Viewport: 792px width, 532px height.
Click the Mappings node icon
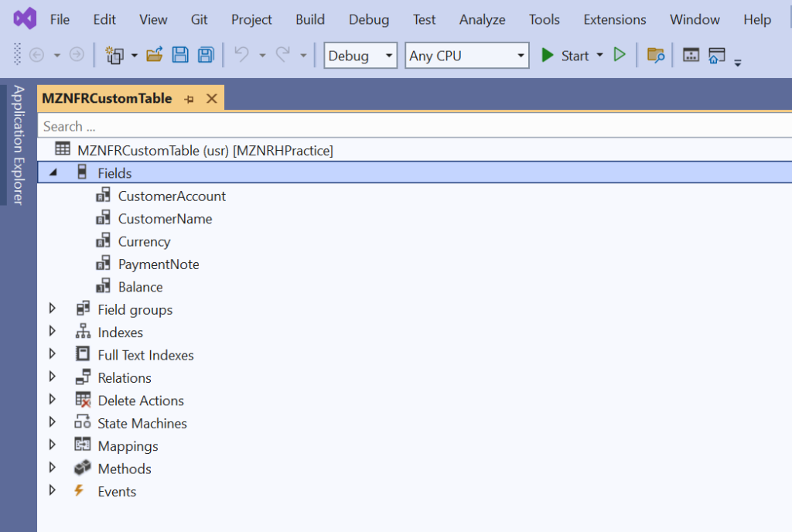pos(83,445)
